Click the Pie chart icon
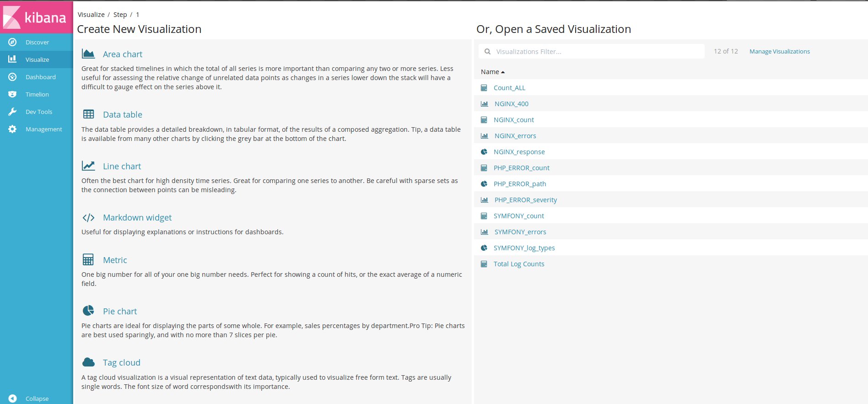The height and width of the screenshot is (404, 868). (x=88, y=311)
